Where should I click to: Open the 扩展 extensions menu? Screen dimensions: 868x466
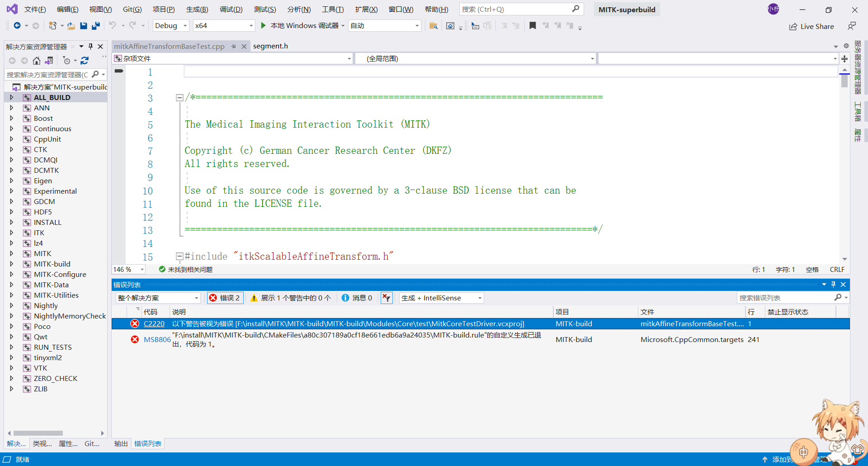click(x=366, y=9)
